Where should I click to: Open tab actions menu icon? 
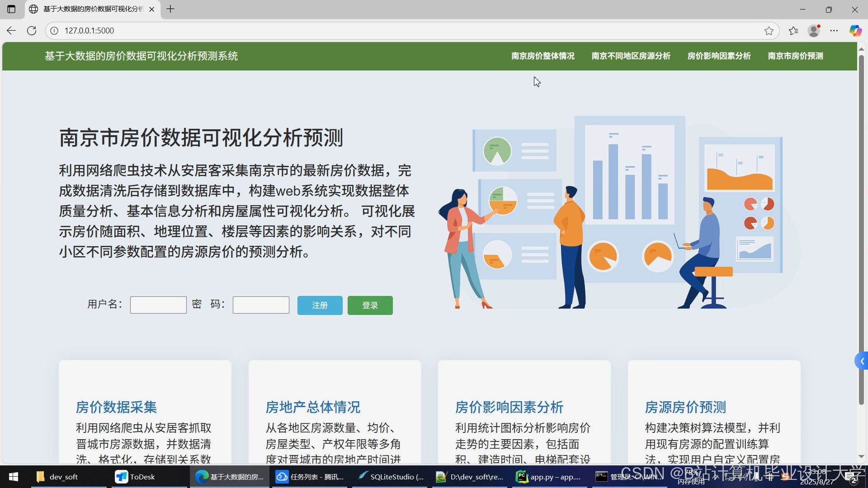(11, 9)
